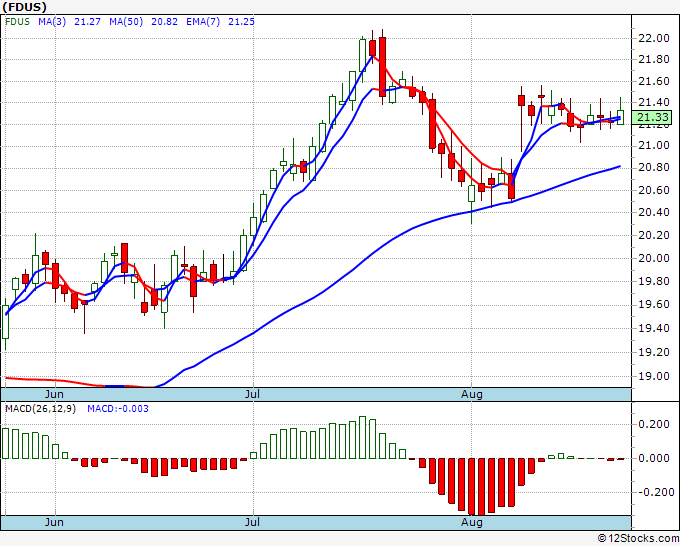Click the (FDUS) chart title
680x546 pixels.
pyautogui.click(x=24, y=7)
